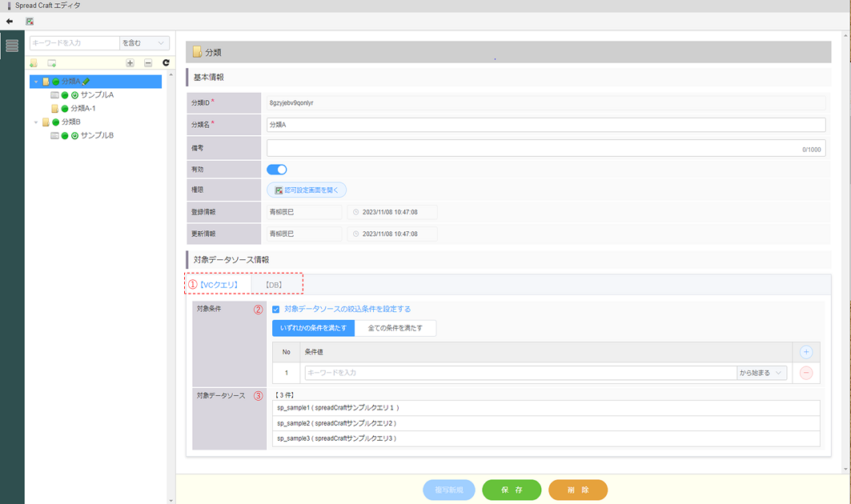Select 全ての条件を満たす option
This screenshot has width=851, height=504.
pyautogui.click(x=395, y=328)
